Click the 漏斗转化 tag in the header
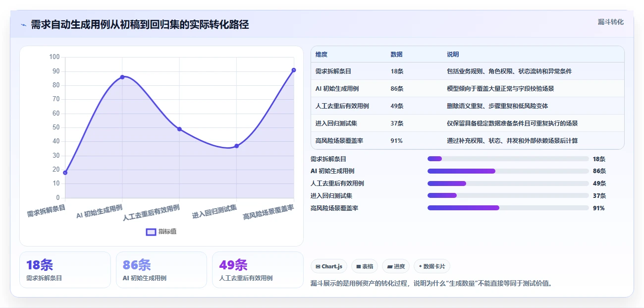644x308 pixels. 611,22
